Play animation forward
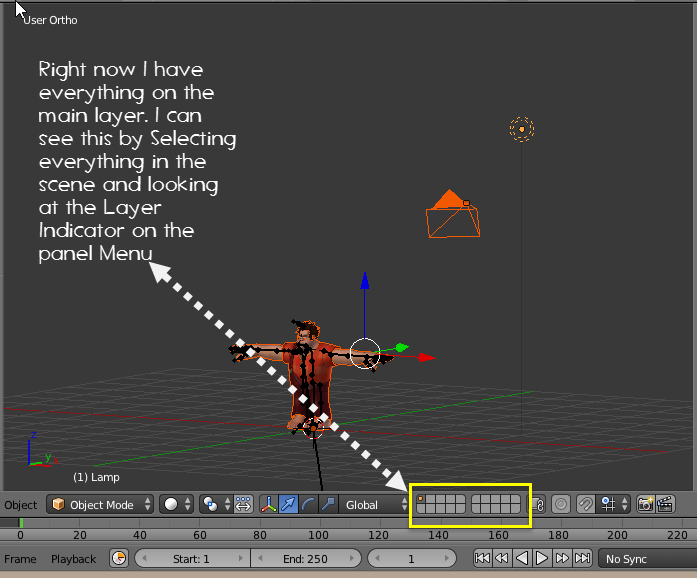This screenshot has width=697, height=578. coord(542,558)
